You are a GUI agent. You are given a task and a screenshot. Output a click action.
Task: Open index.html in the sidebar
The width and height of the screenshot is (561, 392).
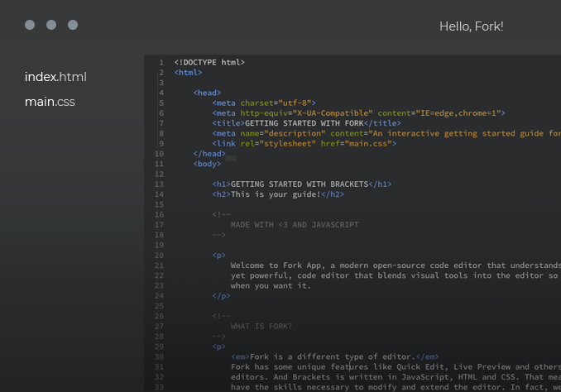pos(55,77)
